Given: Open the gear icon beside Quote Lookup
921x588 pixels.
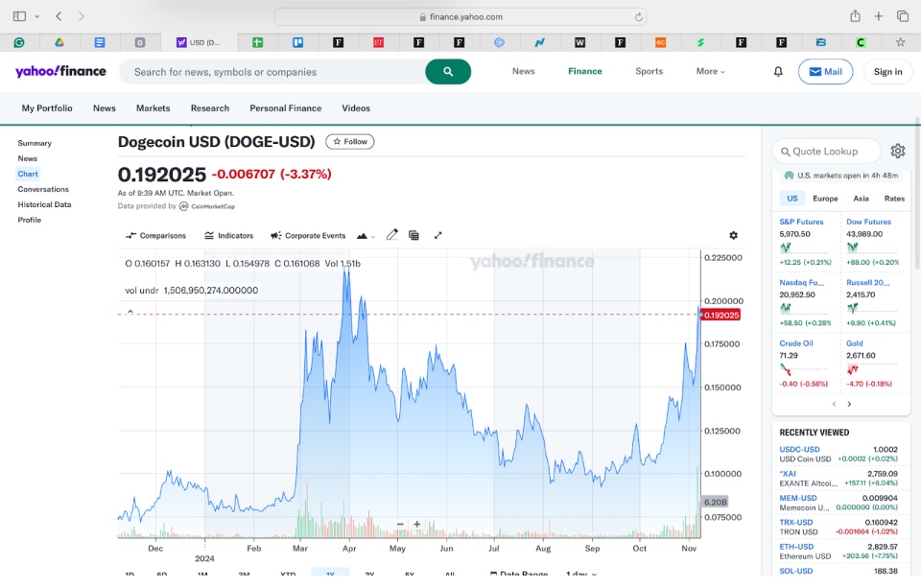Looking at the screenshot, I should click(x=898, y=151).
